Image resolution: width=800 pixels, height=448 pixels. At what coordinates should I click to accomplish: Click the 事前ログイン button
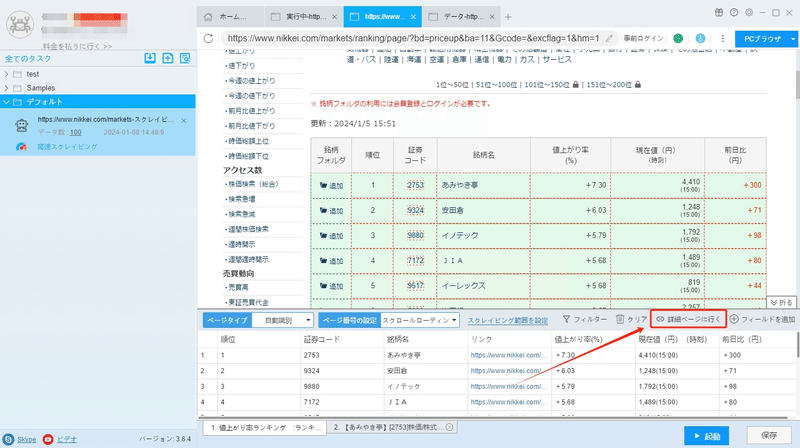click(643, 38)
